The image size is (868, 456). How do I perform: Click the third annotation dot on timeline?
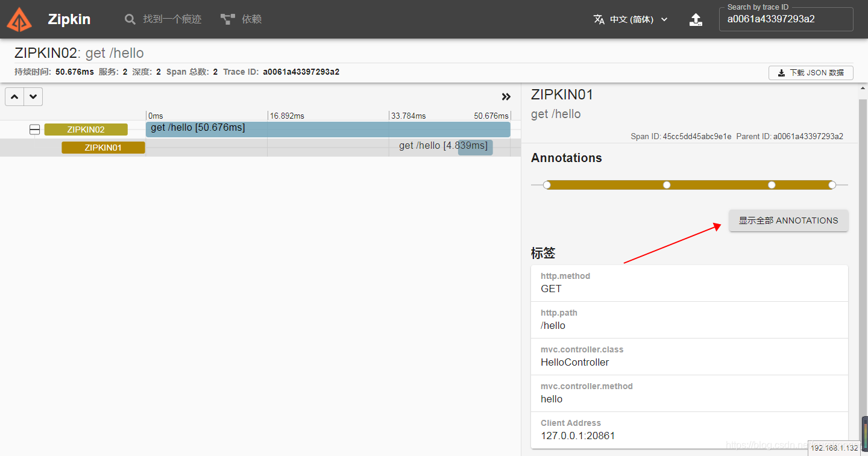772,185
